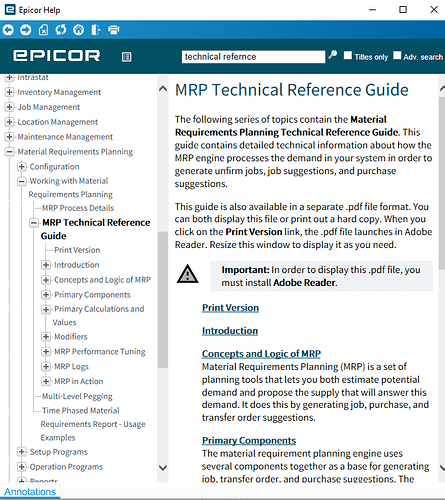
Task: Expand the Operation Programs node
Action: 22,467
